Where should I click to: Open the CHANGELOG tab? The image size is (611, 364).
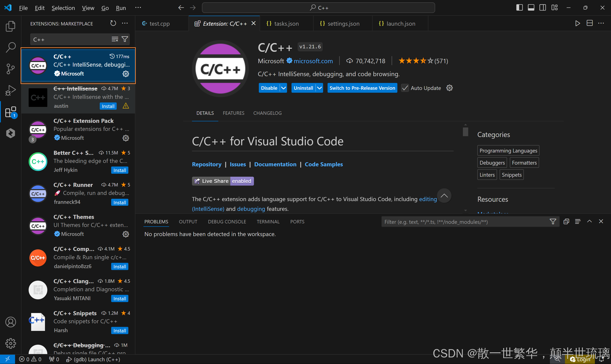pyautogui.click(x=267, y=113)
